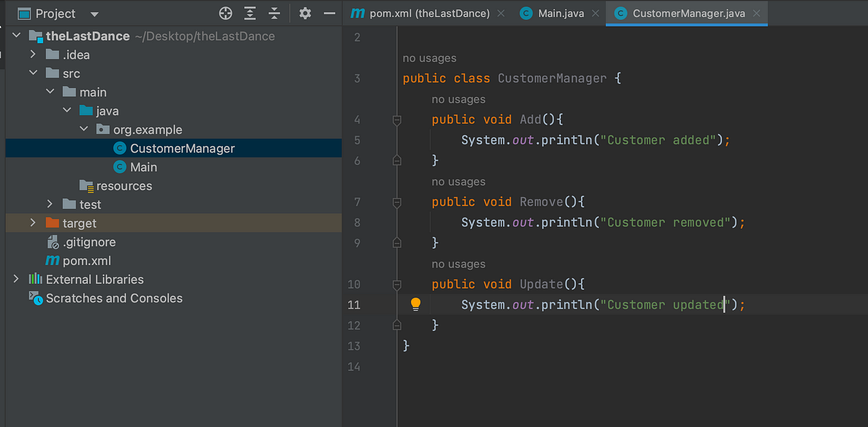868x427 pixels.
Task: Click the Collapse All icon in Project toolbar
Action: pos(274,13)
